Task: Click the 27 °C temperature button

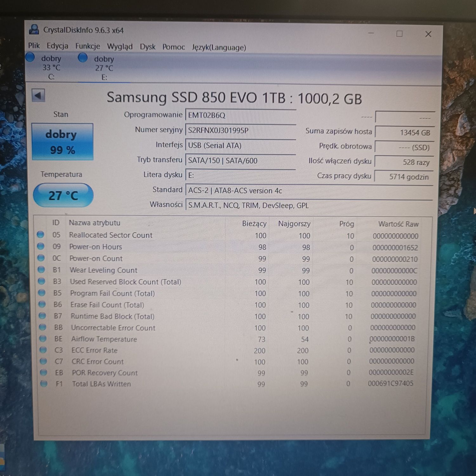Action: click(x=63, y=195)
